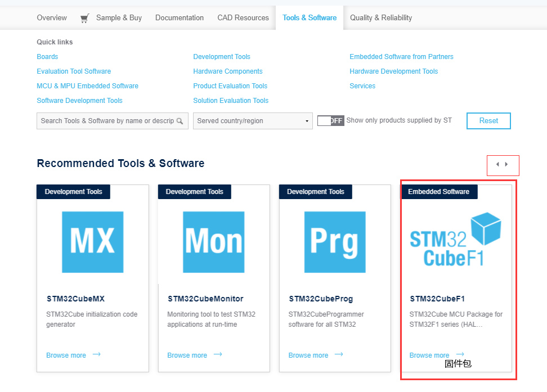Click Browse more under STM32CubeProg

tap(308, 355)
